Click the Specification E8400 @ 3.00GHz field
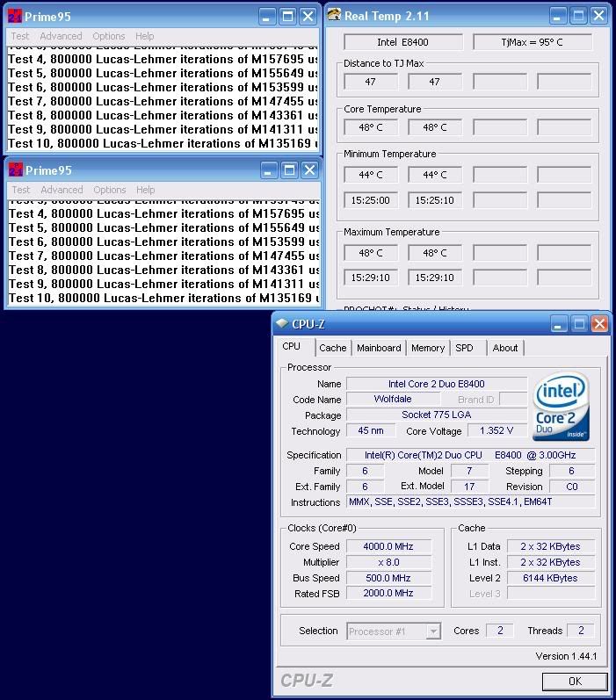616x700 pixels. [x=471, y=455]
